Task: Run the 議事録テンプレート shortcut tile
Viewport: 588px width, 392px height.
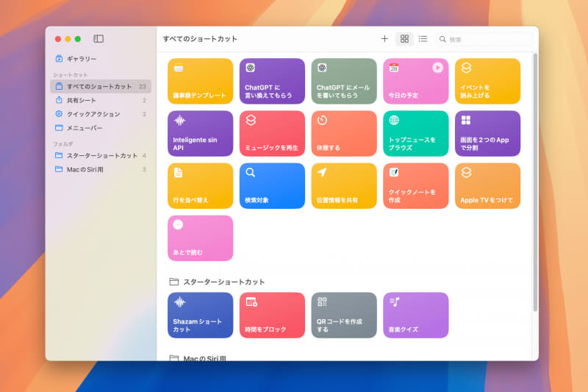Action: (x=200, y=81)
